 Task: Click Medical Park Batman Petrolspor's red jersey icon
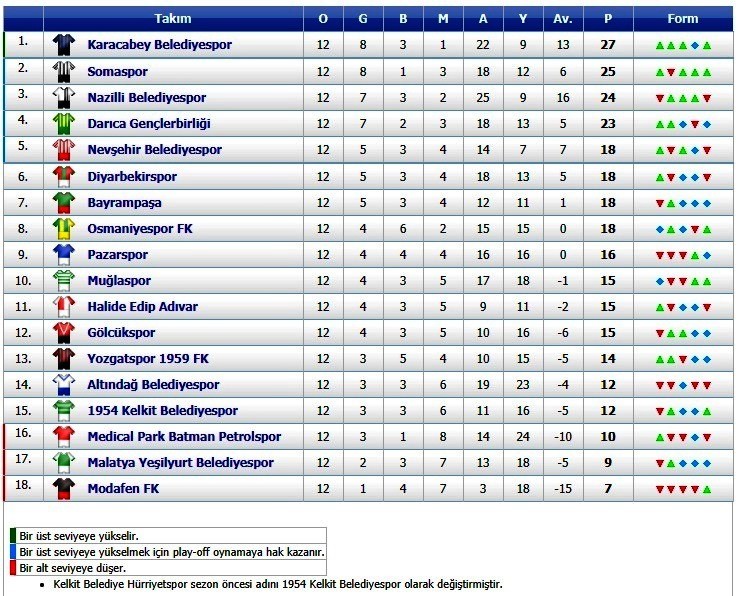click(x=64, y=436)
